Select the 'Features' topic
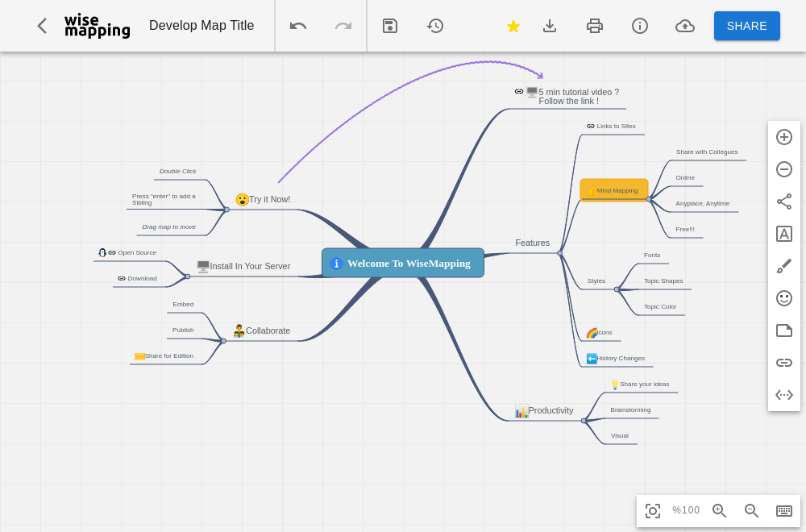 [x=533, y=243]
